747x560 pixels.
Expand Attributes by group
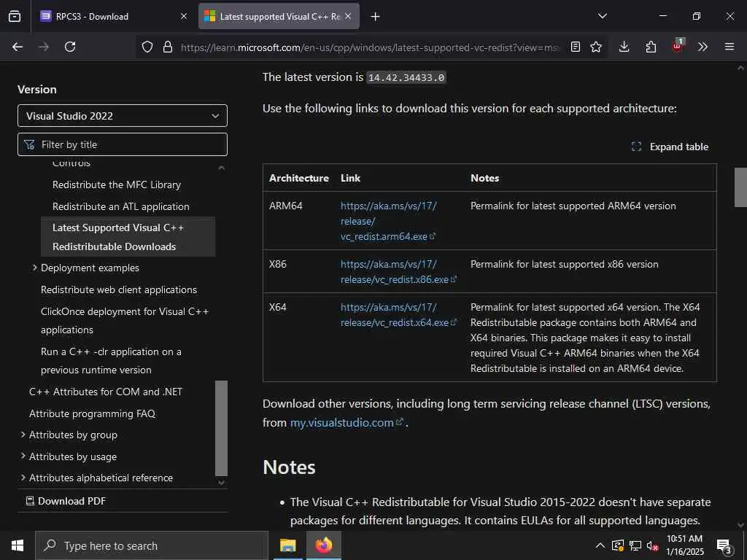[23, 435]
